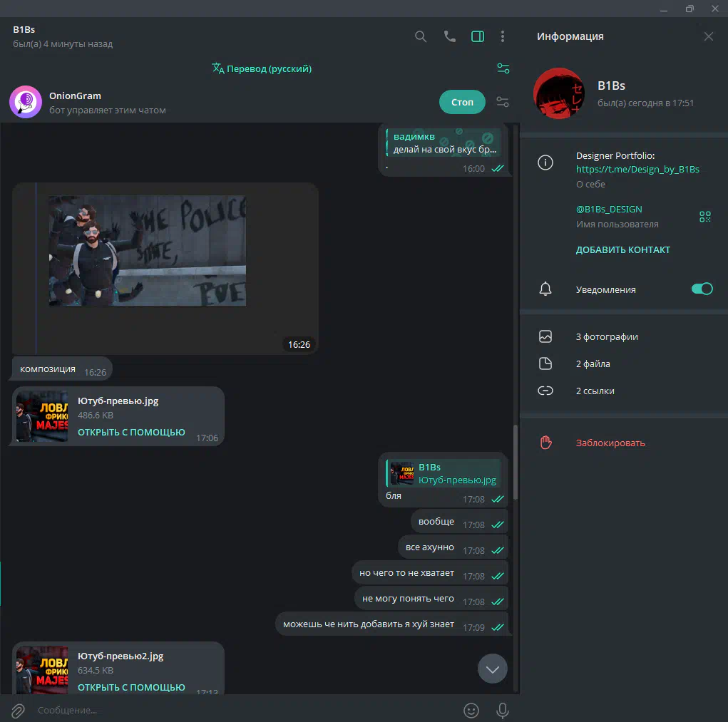This screenshot has height=722, width=728.
Task: Click Заблокировать to block user
Action: (610, 443)
